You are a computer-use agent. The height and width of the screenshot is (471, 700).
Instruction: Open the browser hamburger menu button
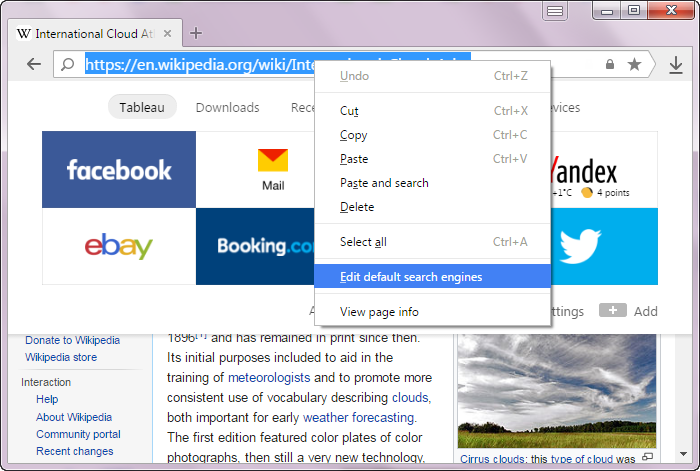554,11
